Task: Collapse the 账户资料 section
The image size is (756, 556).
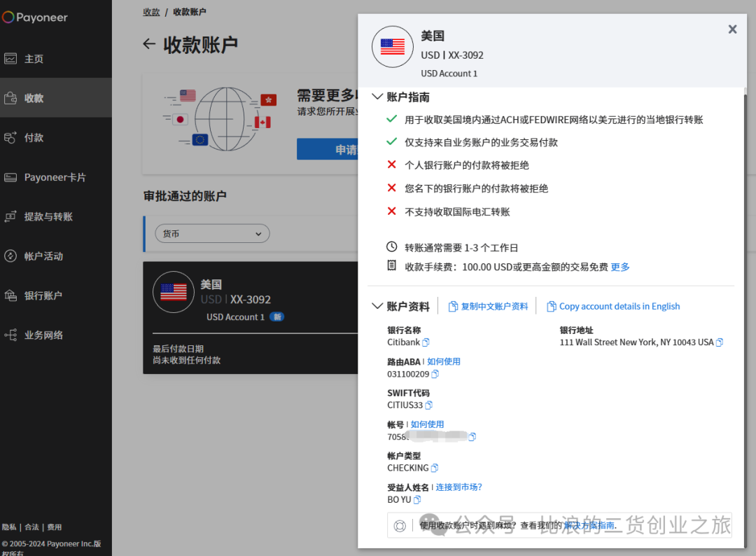Action: tap(377, 306)
